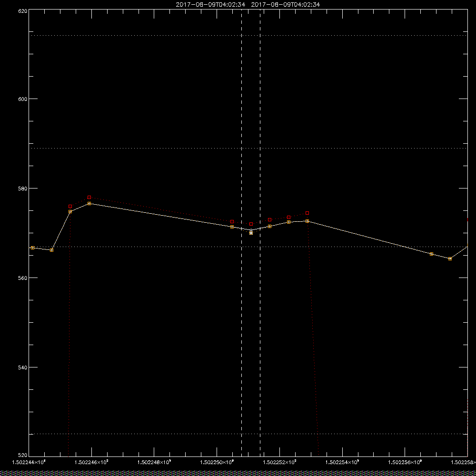Click the 1.502248×10⁹ x-axis label
Image resolution: width=476 pixels, height=476 pixels.
pyautogui.click(x=154, y=462)
